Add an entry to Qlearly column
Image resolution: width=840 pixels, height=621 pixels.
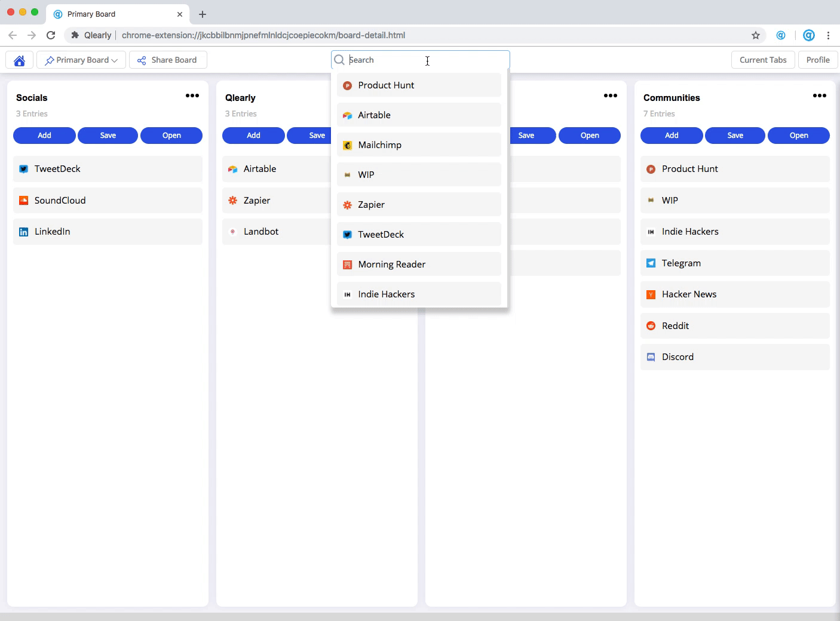[x=253, y=136]
